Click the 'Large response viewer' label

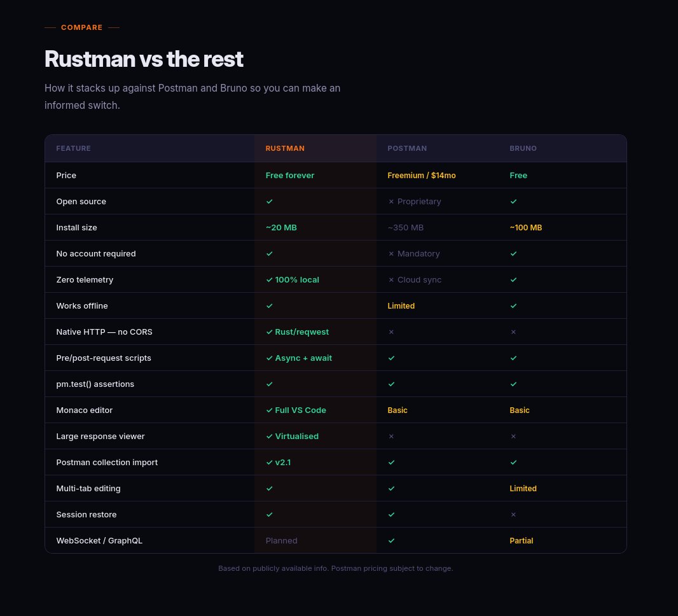coord(100,436)
